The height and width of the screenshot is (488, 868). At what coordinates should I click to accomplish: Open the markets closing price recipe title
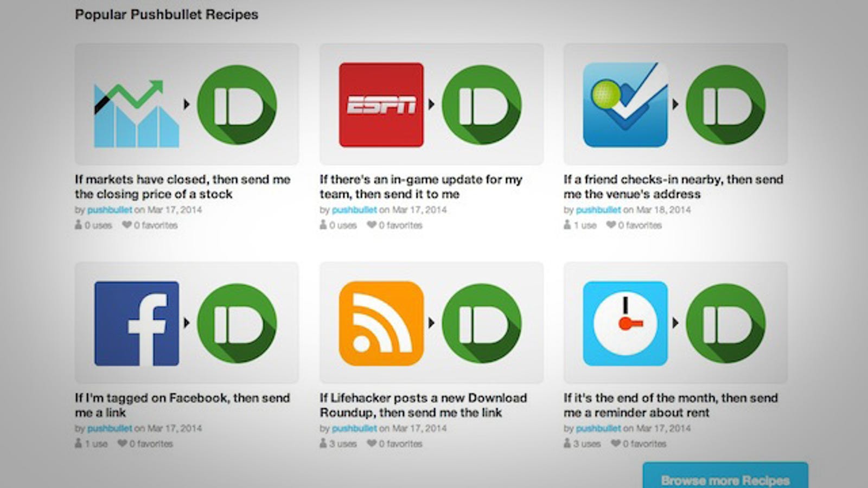(183, 187)
